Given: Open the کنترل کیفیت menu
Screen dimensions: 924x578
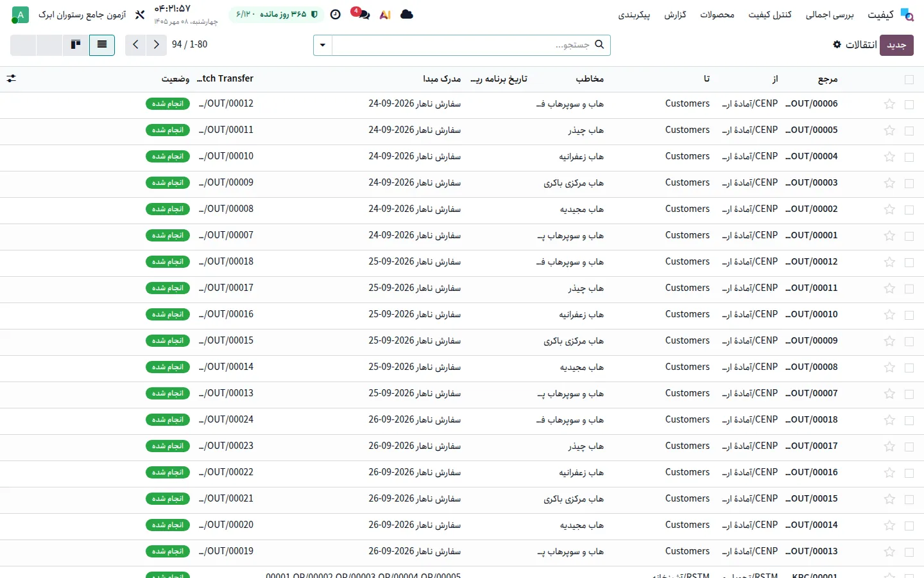Looking at the screenshot, I should tap(770, 14).
